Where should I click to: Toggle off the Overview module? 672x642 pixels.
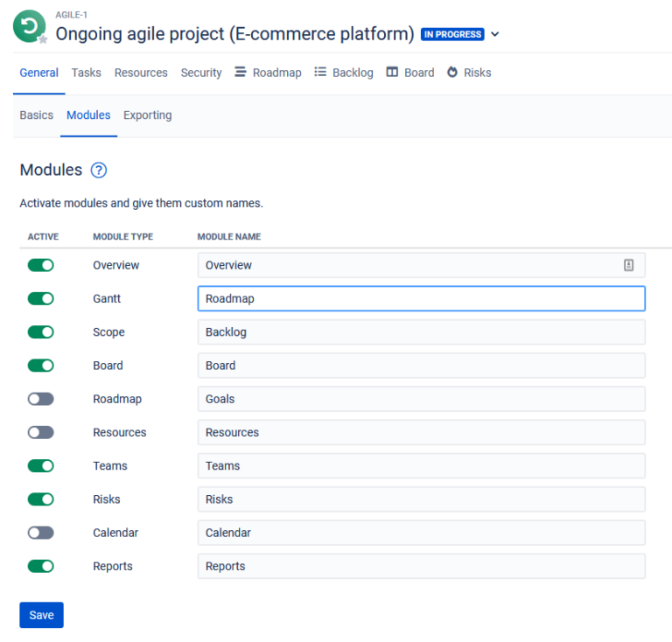click(41, 265)
